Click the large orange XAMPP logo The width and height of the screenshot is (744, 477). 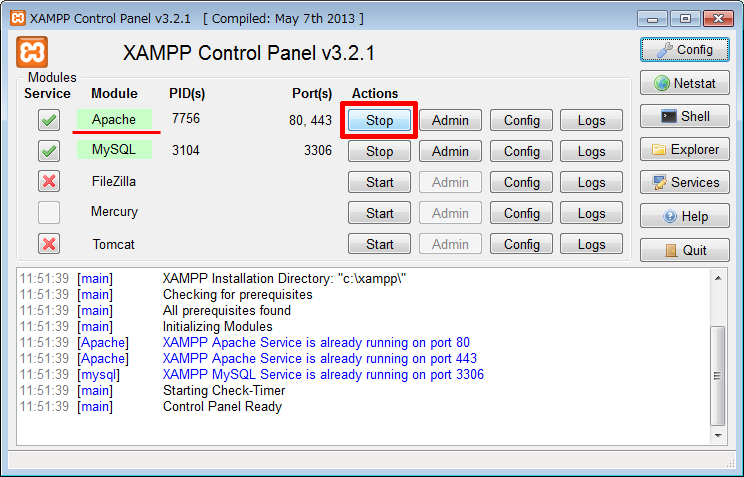pos(32,52)
